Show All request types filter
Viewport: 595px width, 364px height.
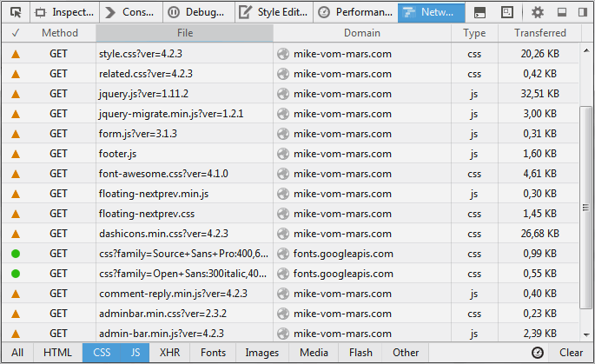(x=17, y=353)
